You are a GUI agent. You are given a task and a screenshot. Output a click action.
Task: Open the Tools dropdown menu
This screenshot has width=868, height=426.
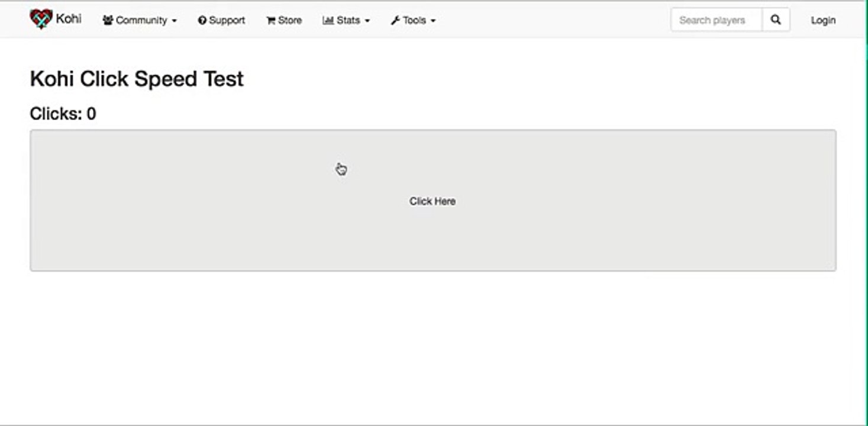click(x=413, y=20)
